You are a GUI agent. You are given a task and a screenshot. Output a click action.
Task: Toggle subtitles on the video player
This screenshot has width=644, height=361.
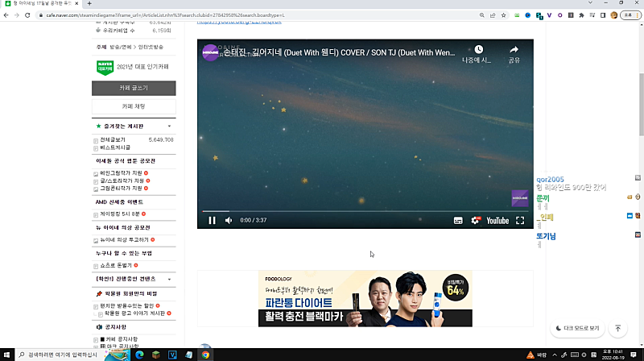click(x=458, y=220)
